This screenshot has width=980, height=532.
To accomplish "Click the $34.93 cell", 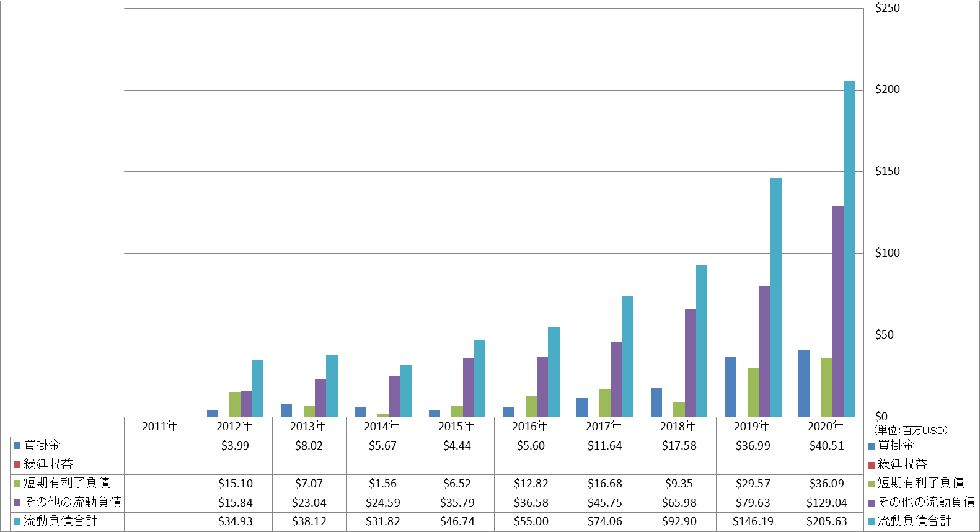I will click(x=235, y=521).
